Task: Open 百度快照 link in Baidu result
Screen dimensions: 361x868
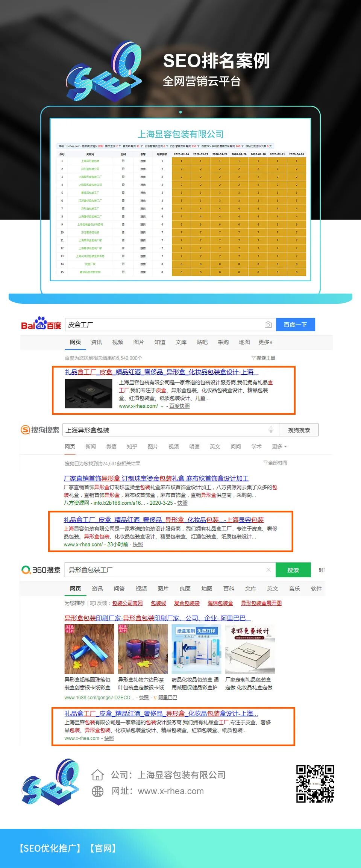Action: tap(179, 406)
